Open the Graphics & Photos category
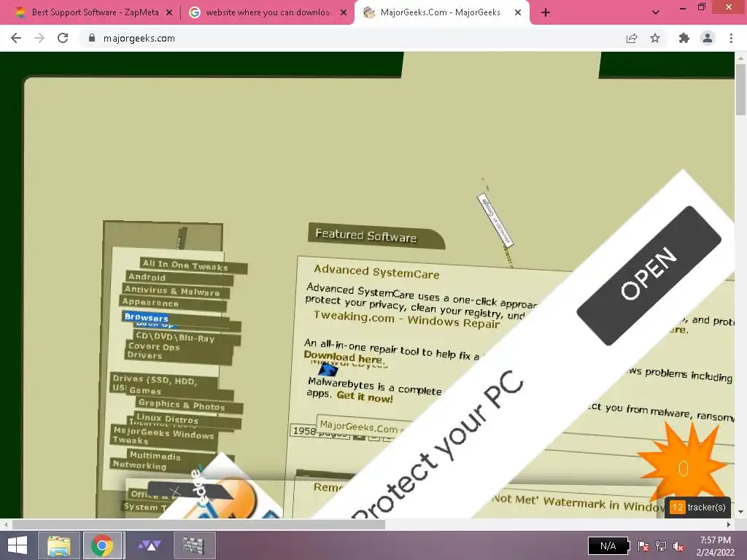Image resolution: width=747 pixels, height=560 pixels. pyautogui.click(x=189, y=405)
